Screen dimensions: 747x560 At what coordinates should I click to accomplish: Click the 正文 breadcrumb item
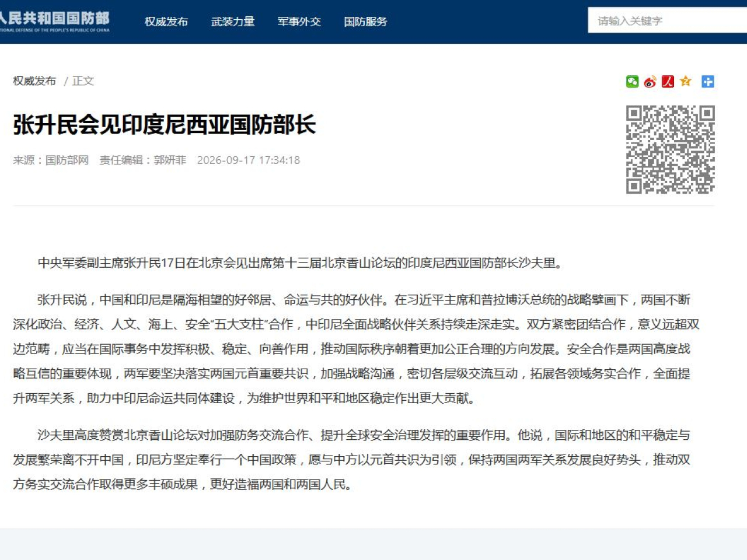[83, 81]
